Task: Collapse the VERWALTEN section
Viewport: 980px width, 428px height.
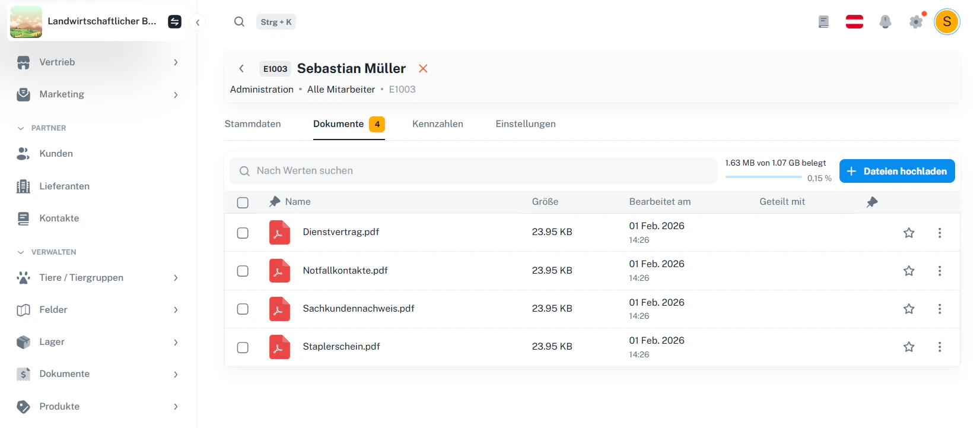Action: [21, 252]
